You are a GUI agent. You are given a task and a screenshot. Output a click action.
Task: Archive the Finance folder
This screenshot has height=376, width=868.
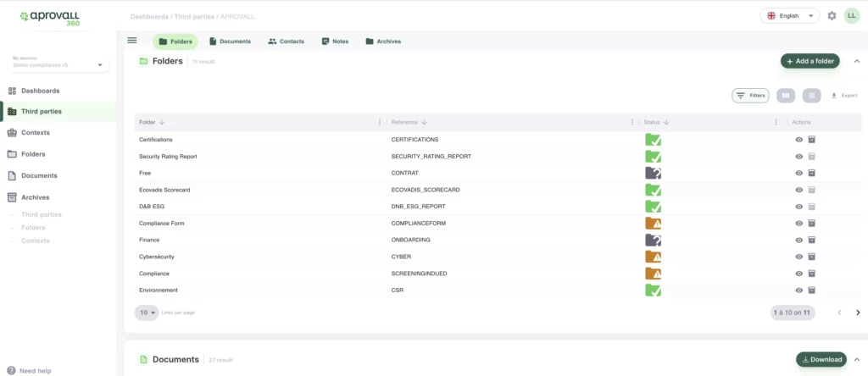pos(811,240)
